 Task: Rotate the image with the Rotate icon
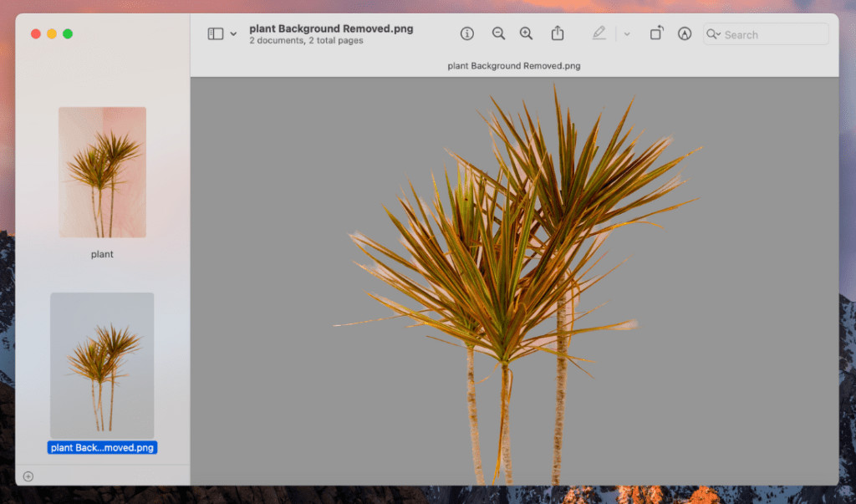(x=656, y=33)
